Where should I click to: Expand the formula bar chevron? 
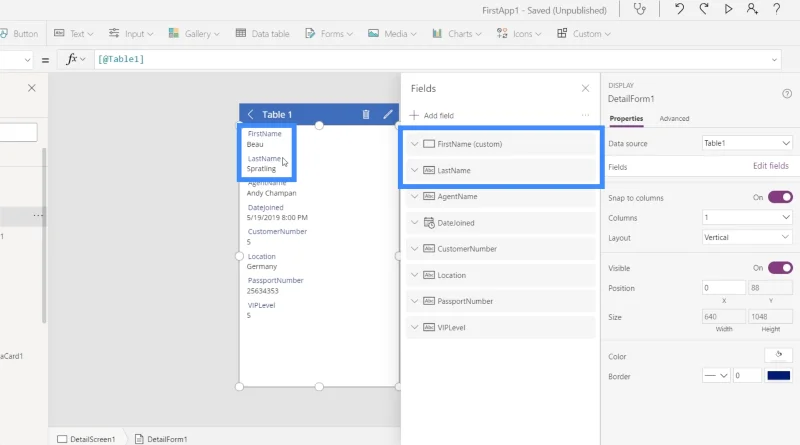click(774, 60)
